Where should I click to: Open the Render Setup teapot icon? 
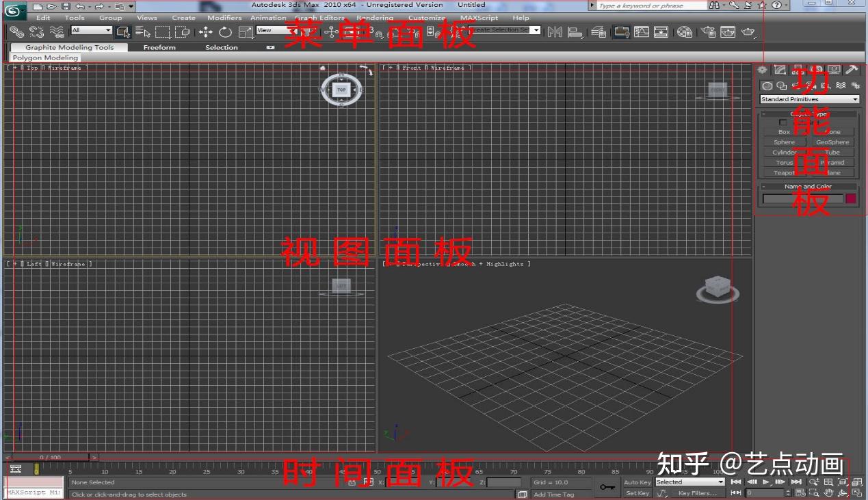(x=709, y=31)
